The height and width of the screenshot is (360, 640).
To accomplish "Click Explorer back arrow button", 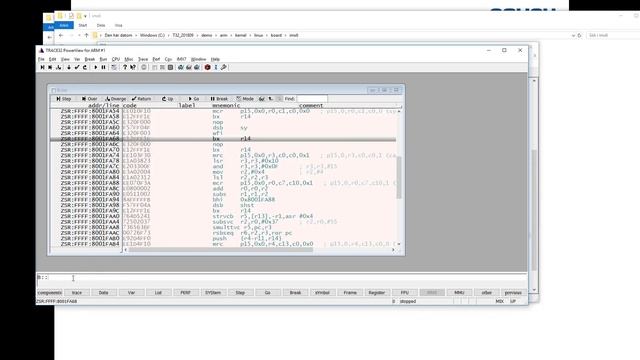I will 61,36.
